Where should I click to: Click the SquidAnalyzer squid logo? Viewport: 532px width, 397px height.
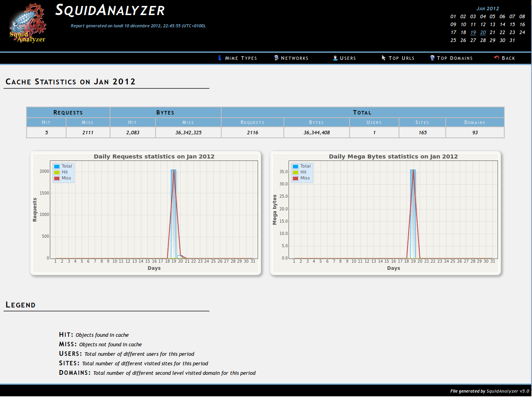(x=28, y=23)
